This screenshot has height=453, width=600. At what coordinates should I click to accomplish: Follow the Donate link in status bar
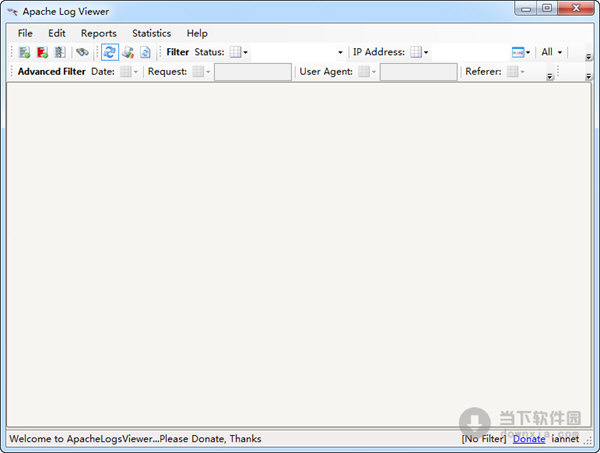[529, 439]
